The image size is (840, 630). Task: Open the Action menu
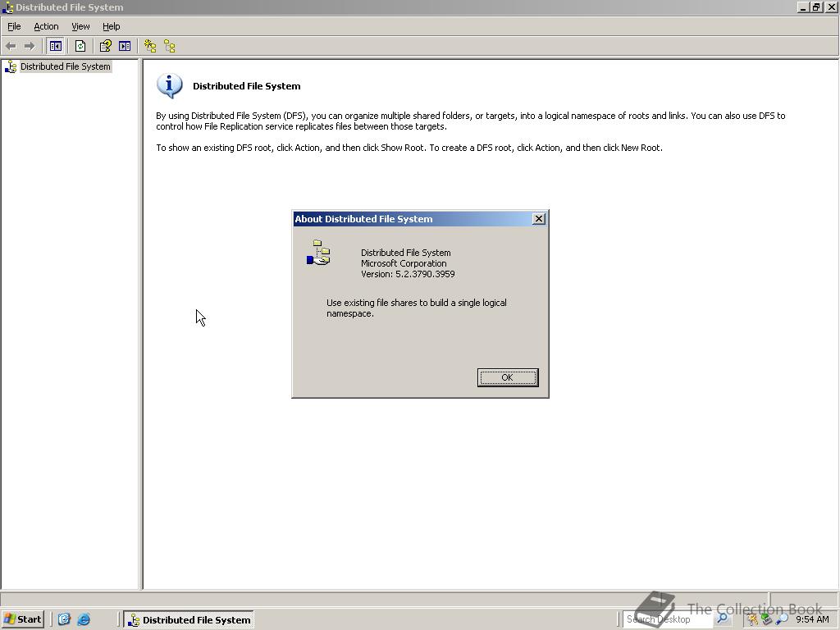pyautogui.click(x=46, y=26)
